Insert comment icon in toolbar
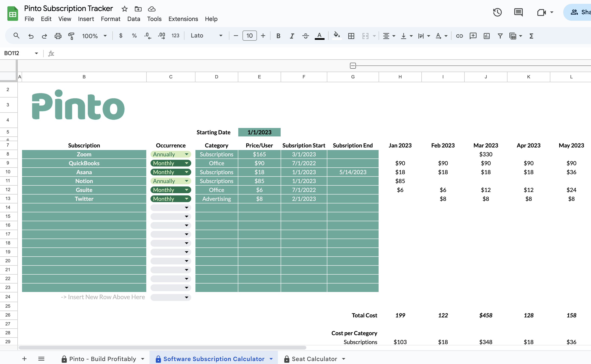This screenshot has width=591, height=364. [x=473, y=36]
